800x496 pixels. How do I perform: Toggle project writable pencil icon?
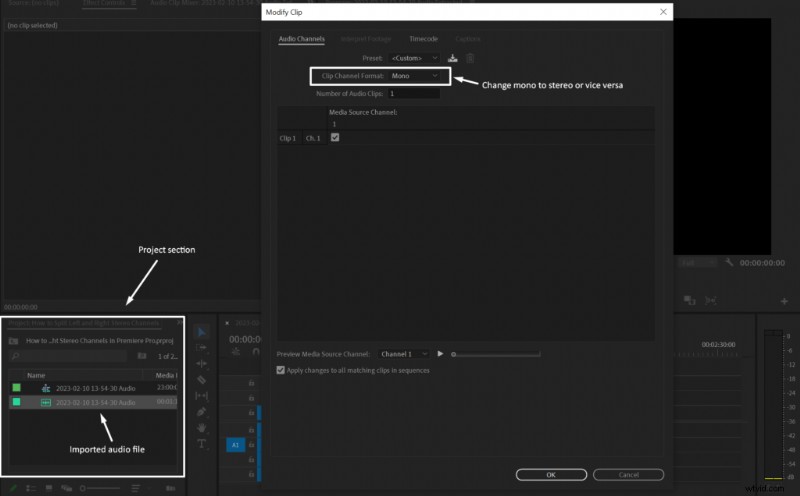click(14, 488)
